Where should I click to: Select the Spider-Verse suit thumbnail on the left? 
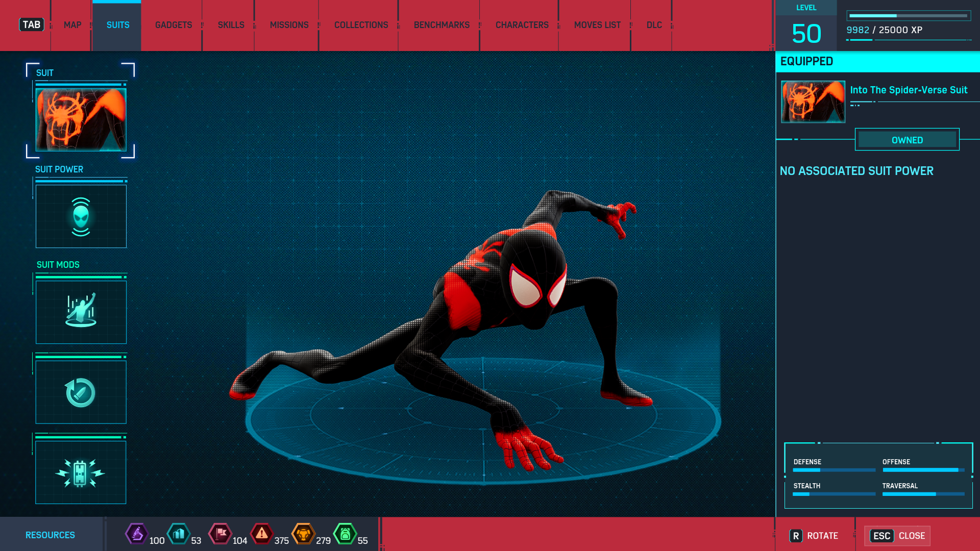(x=81, y=120)
